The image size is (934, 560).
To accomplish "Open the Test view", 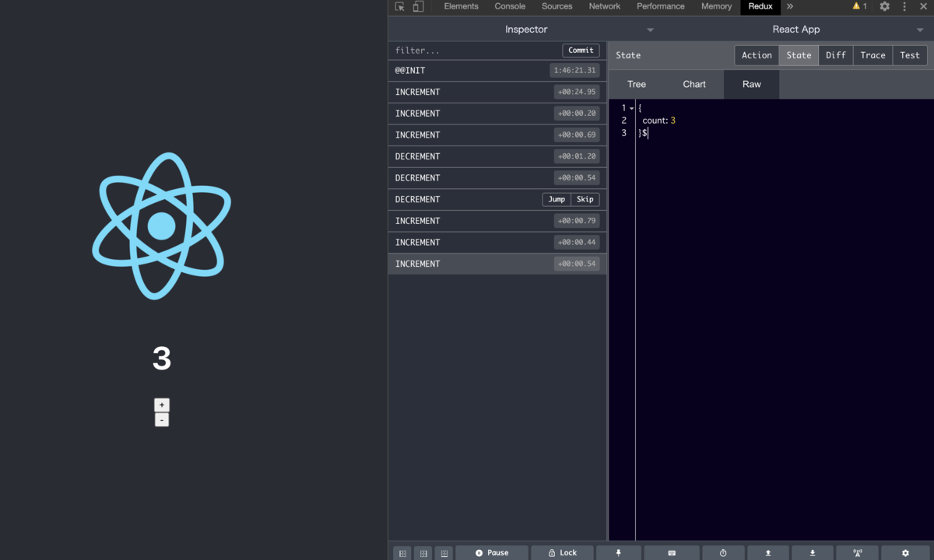I will [x=910, y=55].
